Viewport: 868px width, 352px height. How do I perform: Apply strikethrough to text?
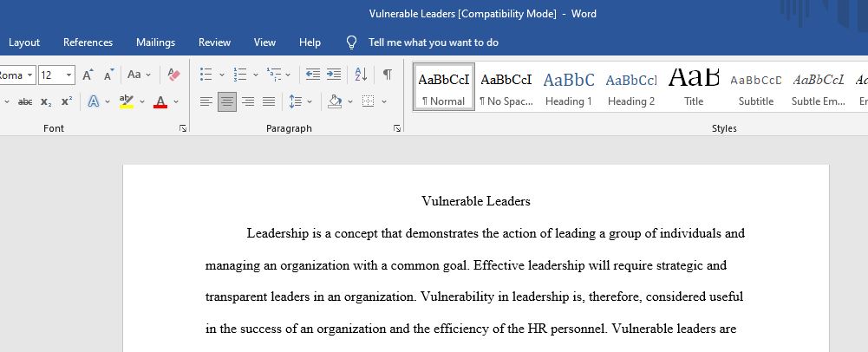coord(25,101)
